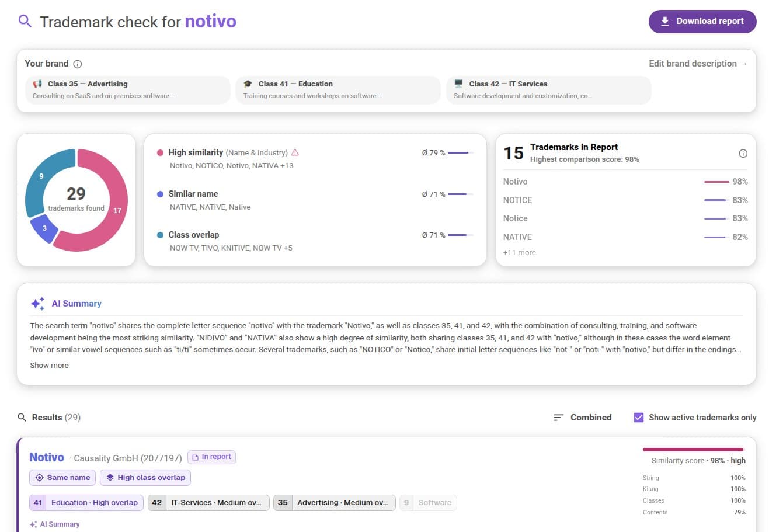The image size is (776, 532).
Task: Select the Class overlap category row
Action: point(315,241)
